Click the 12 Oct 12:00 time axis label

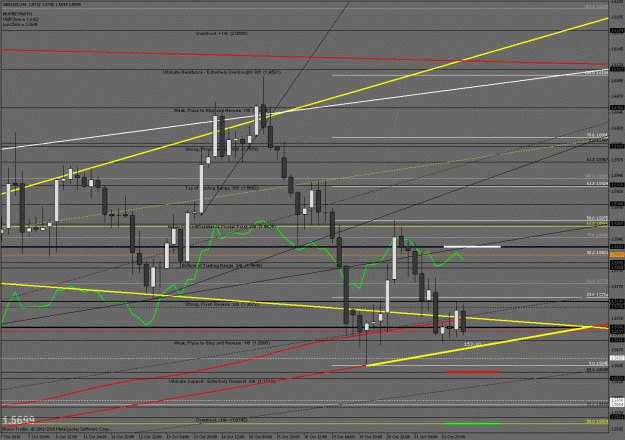(x=149, y=437)
